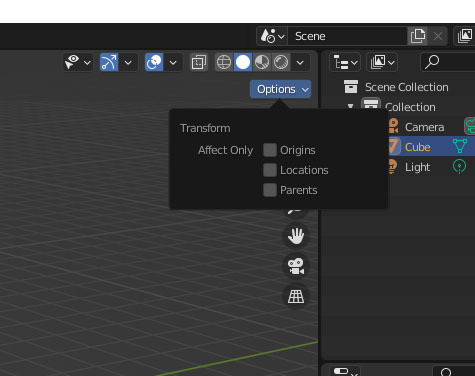
Task: Select Solid viewport shading
Action: pyautogui.click(x=243, y=62)
